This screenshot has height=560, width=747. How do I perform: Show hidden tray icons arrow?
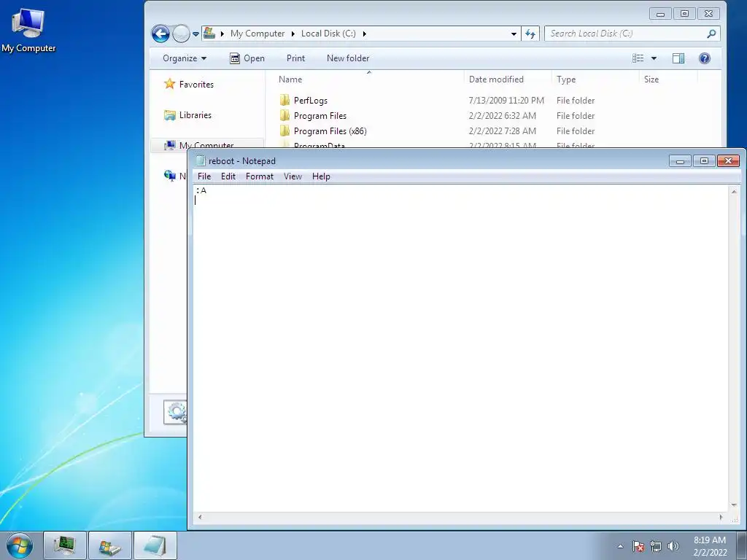tap(620, 546)
